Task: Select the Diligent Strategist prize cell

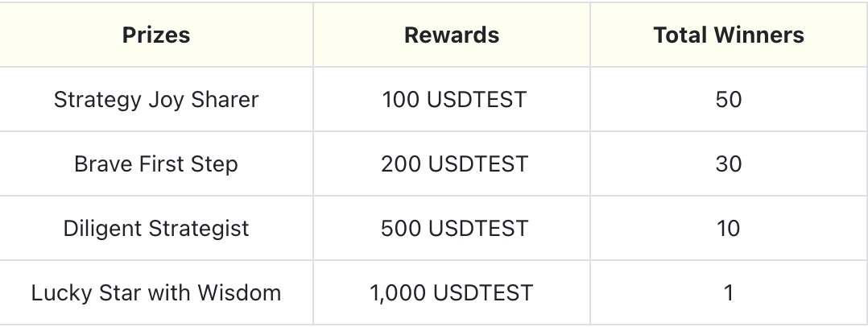Action: [x=156, y=228]
